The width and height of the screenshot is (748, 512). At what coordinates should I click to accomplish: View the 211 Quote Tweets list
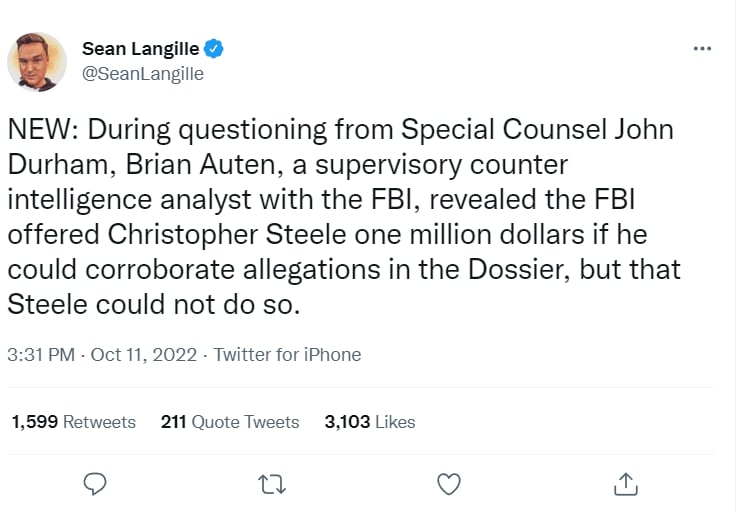[x=230, y=422]
